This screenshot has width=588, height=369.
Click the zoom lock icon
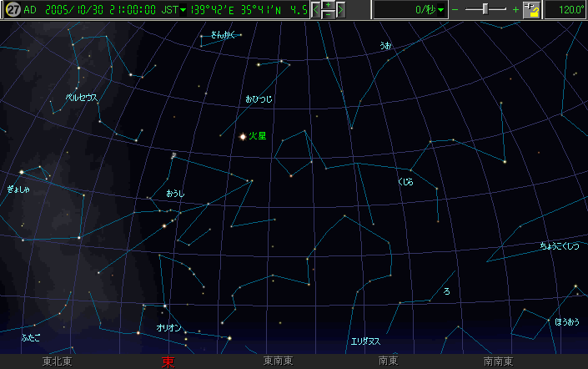pos(532,10)
